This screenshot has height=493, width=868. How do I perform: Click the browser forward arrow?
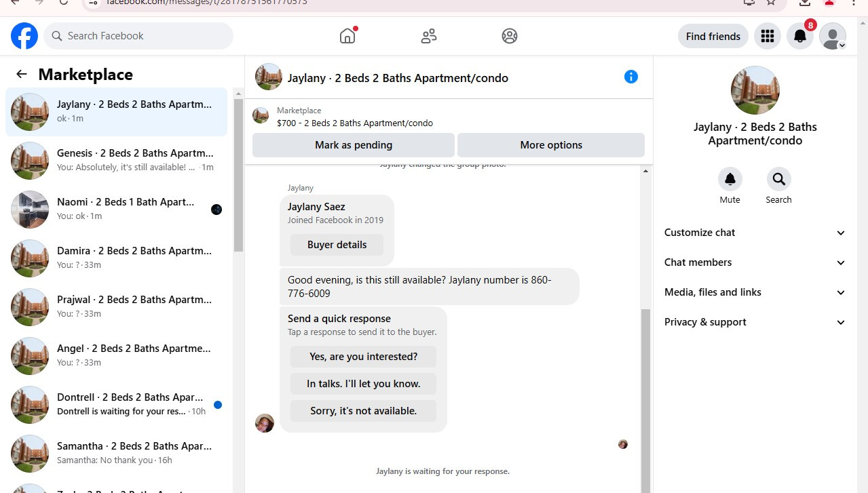(x=39, y=2)
